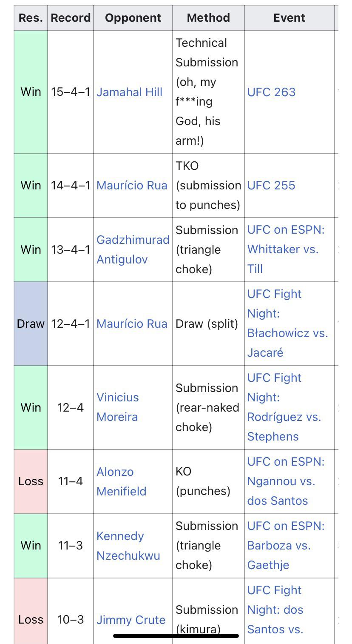Image resolution: width=352 pixels, height=644 pixels.
Task: Click Maurício Rua in the Draw row
Action: [132, 323]
